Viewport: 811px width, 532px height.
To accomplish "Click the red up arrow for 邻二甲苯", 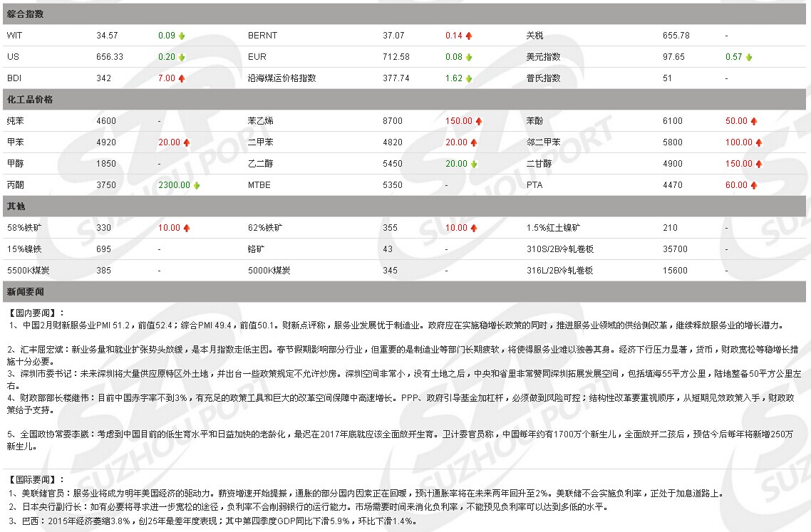I will tap(759, 142).
